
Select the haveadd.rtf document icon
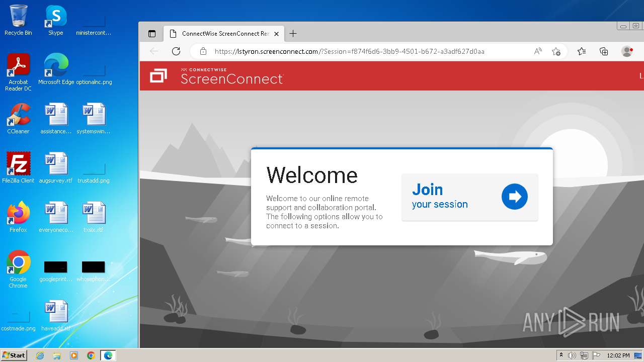pyautogui.click(x=56, y=316)
